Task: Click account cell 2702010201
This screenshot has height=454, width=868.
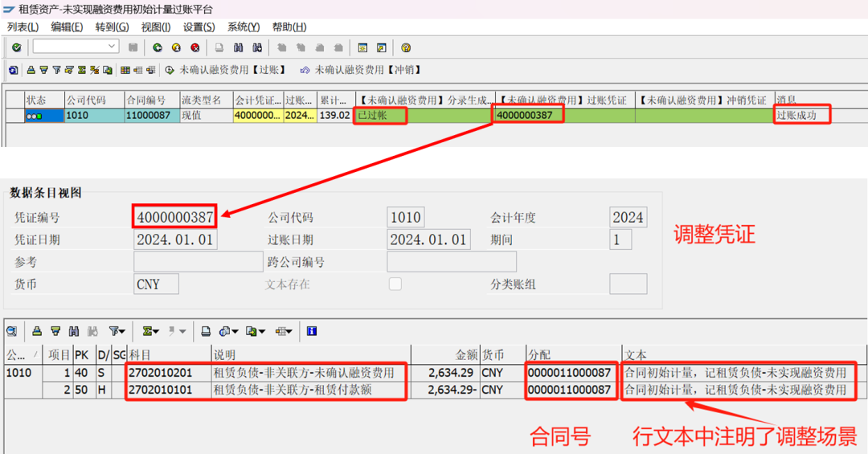Action: coord(170,373)
